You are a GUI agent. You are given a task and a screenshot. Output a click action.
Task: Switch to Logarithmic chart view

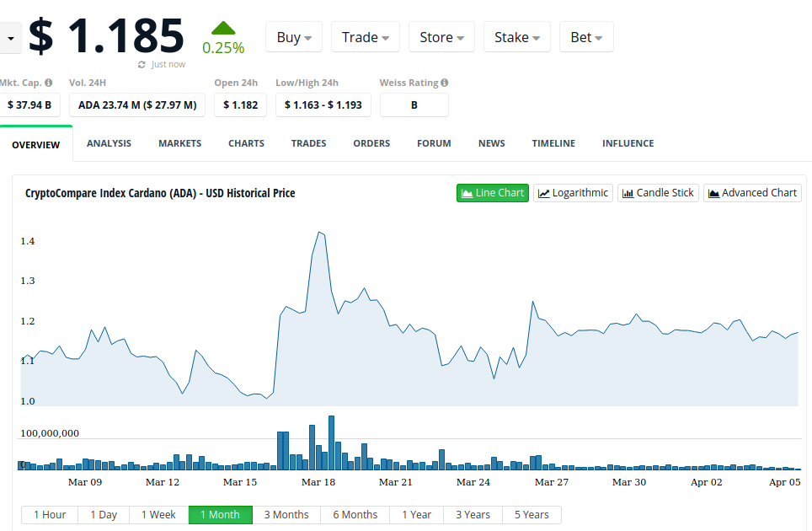coord(574,193)
